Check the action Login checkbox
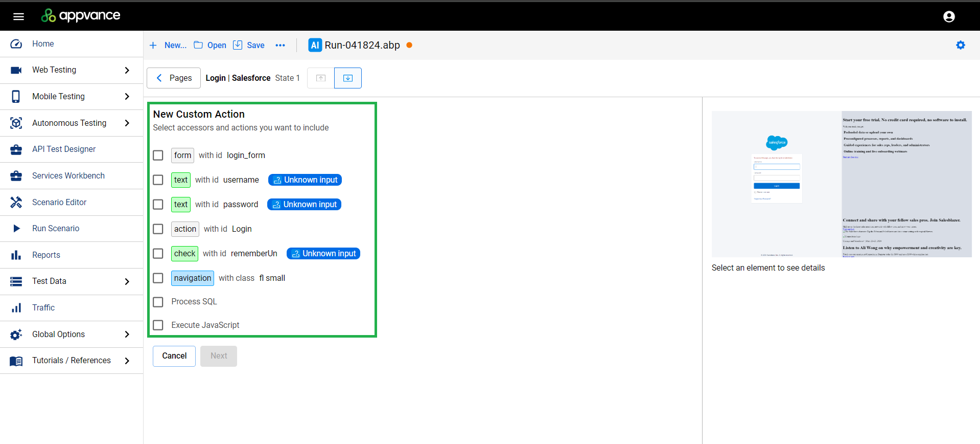980x444 pixels. [158, 229]
